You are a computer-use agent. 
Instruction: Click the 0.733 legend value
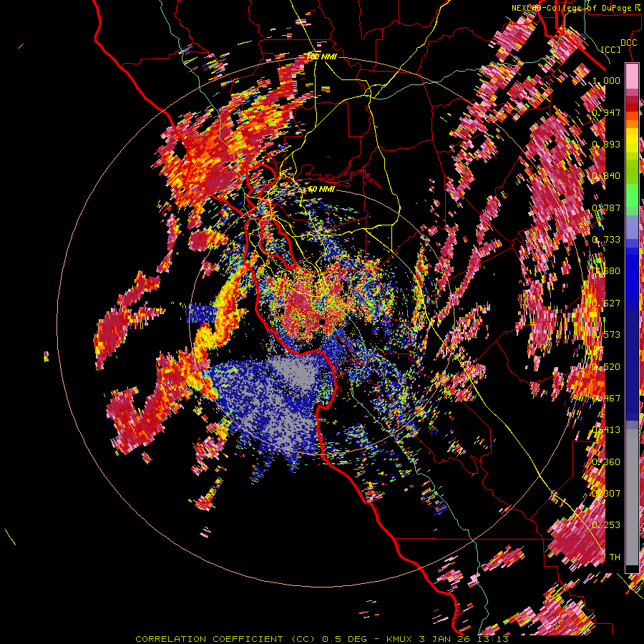pos(606,240)
